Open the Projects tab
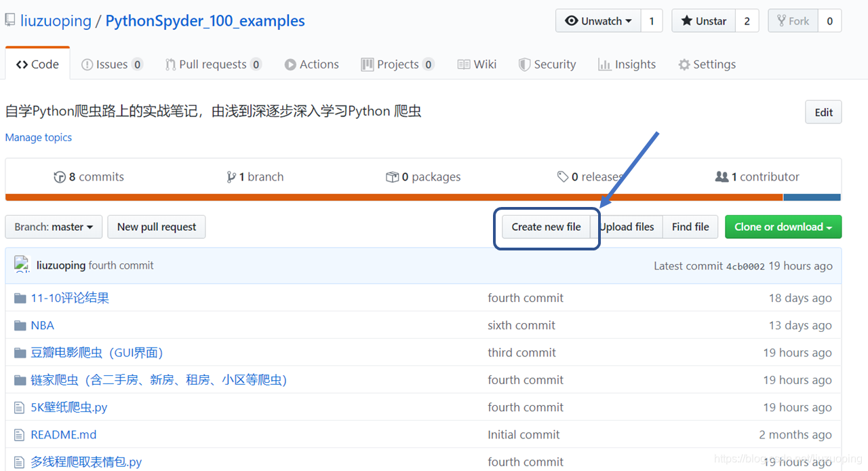868x471 pixels. (x=397, y=64)
